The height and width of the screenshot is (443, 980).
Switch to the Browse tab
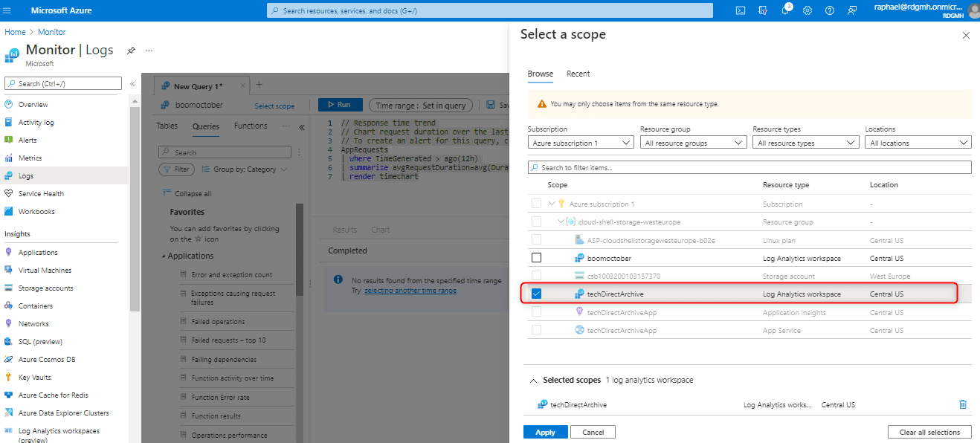[541, 74]
